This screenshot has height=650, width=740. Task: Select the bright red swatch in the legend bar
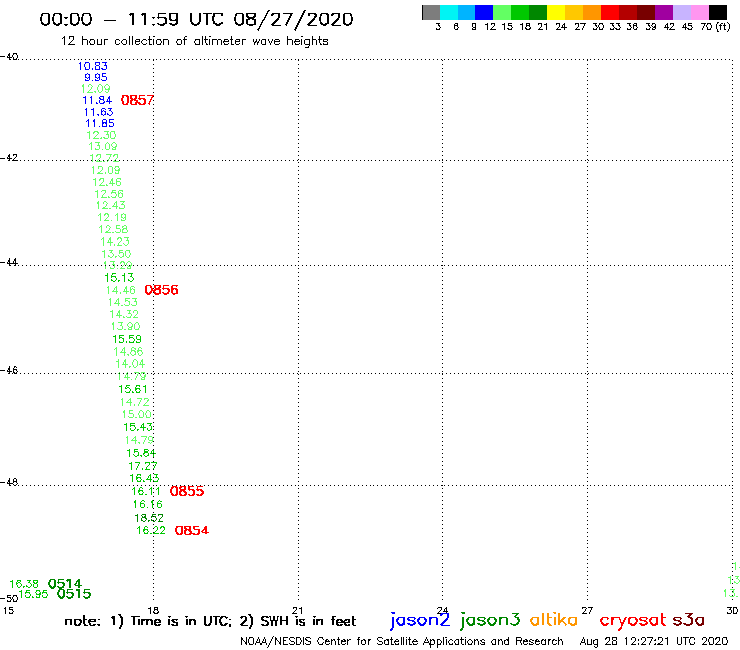pyautogui.click(x=610, y=12)
